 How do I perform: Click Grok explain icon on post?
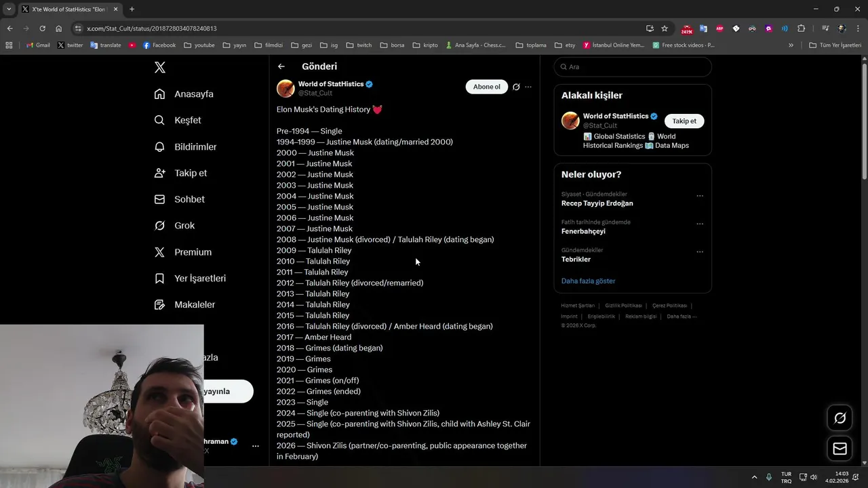click(x=516, y=87)
